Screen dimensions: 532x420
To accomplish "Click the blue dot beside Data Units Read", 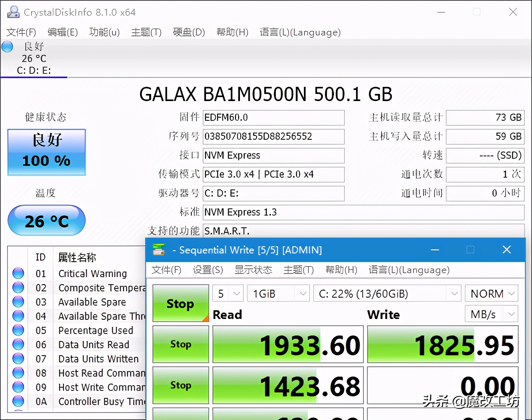I will (18, 344).
